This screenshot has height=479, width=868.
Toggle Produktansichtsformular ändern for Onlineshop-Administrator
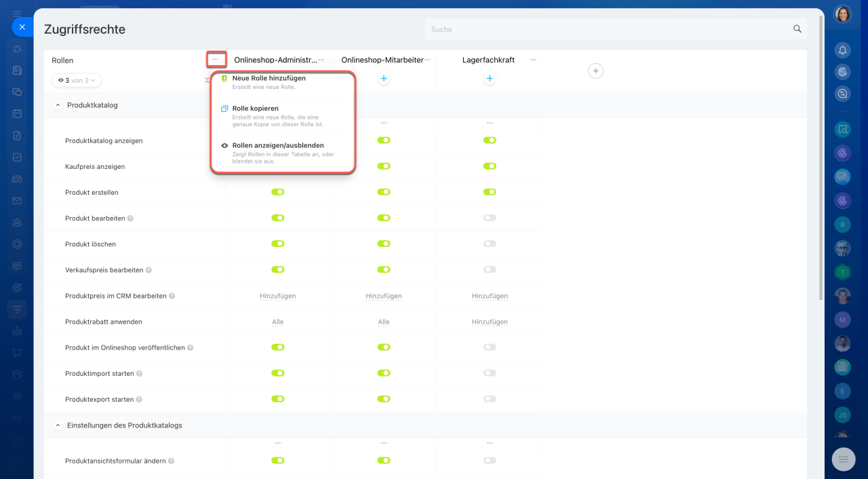278,460
